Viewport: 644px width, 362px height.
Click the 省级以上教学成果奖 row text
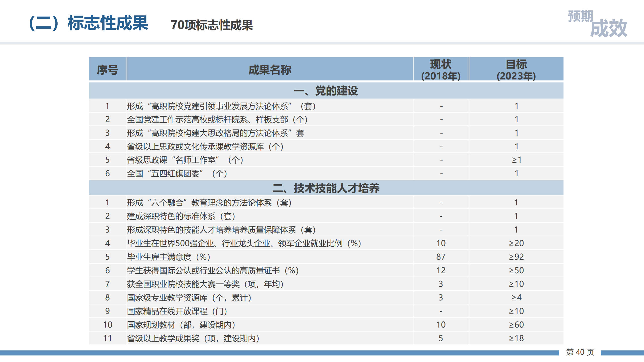coord(193,338)
